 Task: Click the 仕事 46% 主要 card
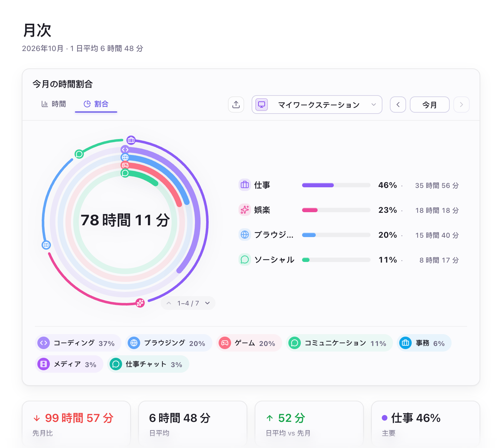tap(426, 424)
